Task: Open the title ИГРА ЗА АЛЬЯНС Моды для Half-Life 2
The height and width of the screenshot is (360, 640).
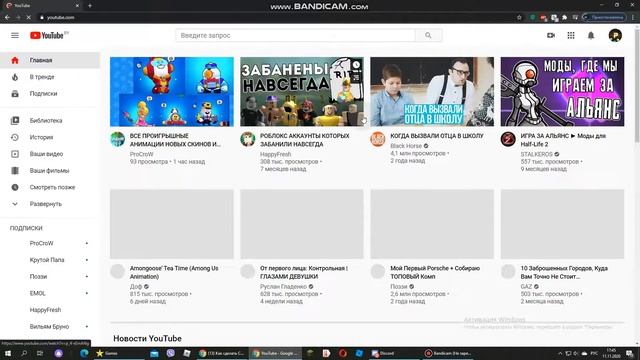Action: [x=563, y=140]
